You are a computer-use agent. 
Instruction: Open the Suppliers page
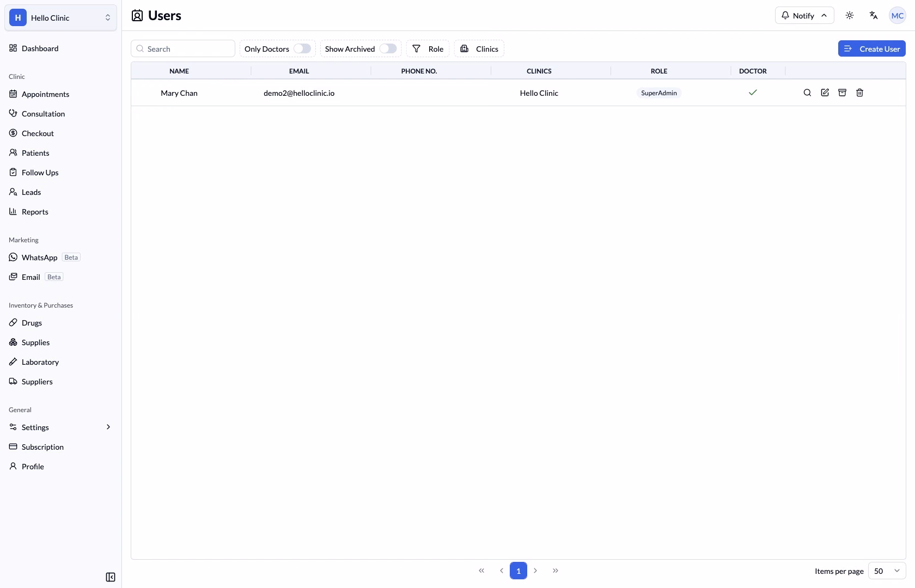(61, 382)
